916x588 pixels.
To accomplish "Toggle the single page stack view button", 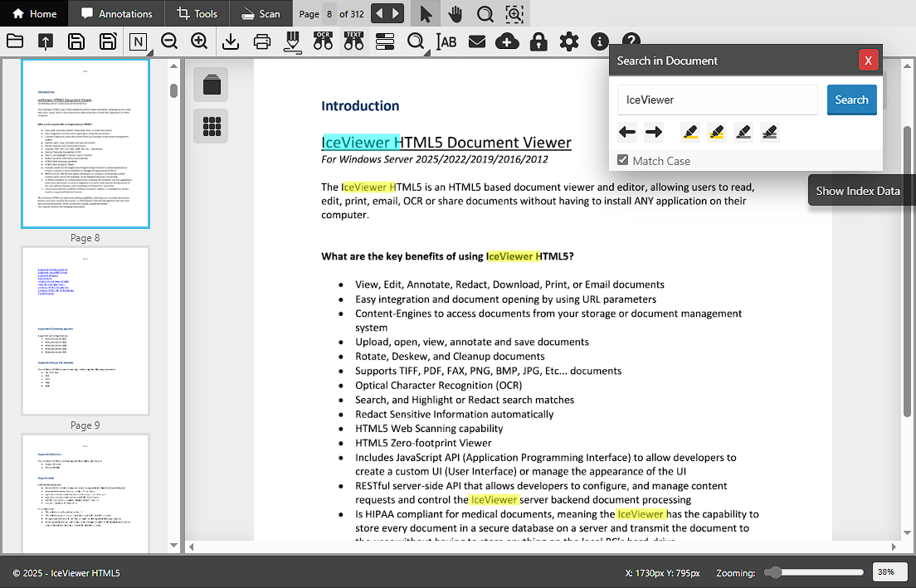I will 212,85.
